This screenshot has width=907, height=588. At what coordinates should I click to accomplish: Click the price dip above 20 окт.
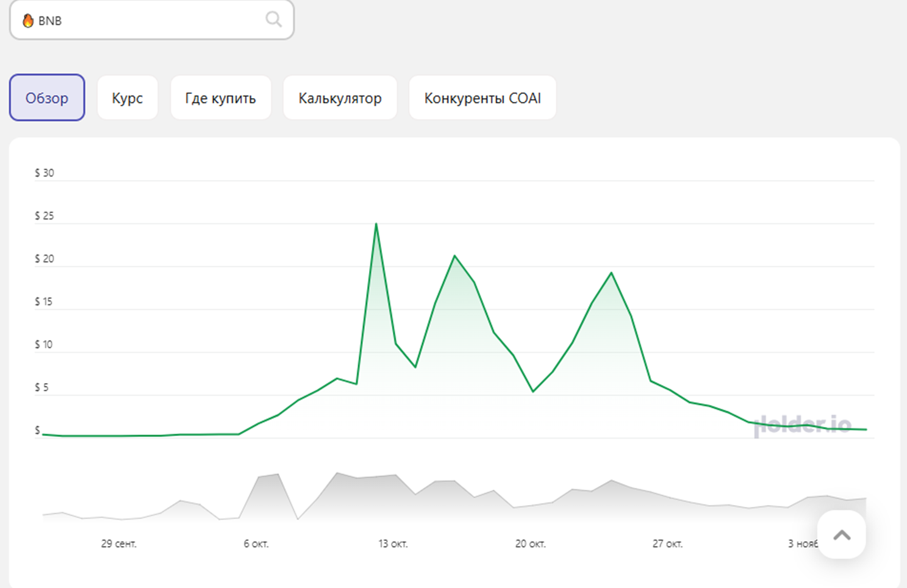click(x=533, y=391)
